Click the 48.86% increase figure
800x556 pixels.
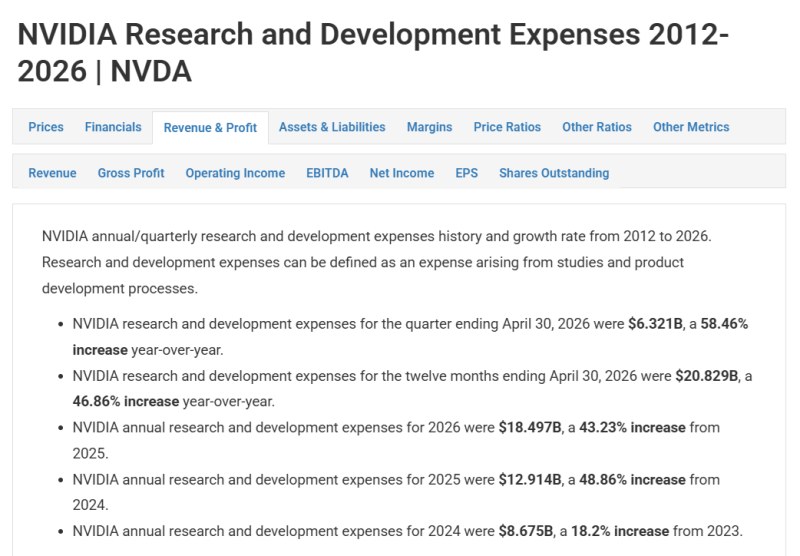point(632,479)
